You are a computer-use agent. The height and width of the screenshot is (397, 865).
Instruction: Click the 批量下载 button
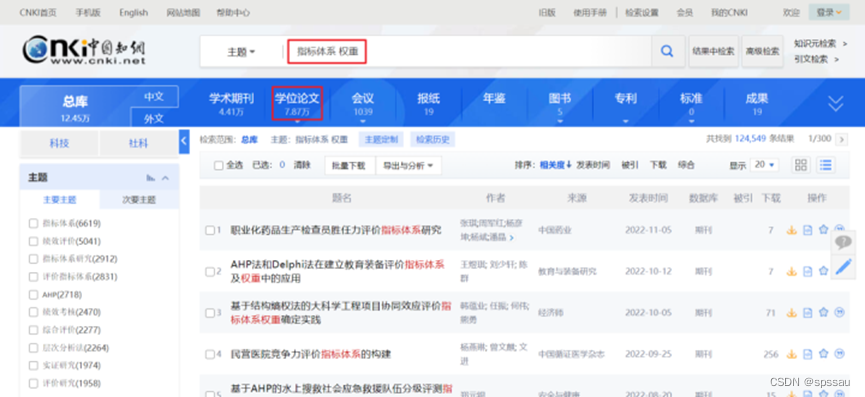click(349, 165)
